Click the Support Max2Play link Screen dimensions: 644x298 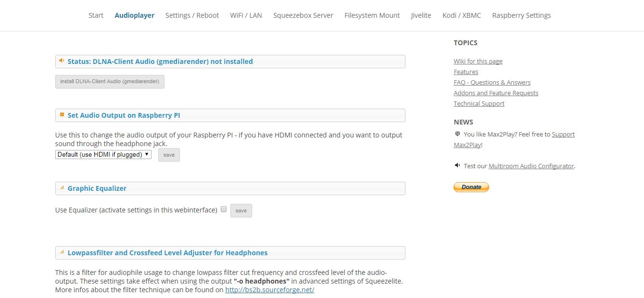point(563,134)
